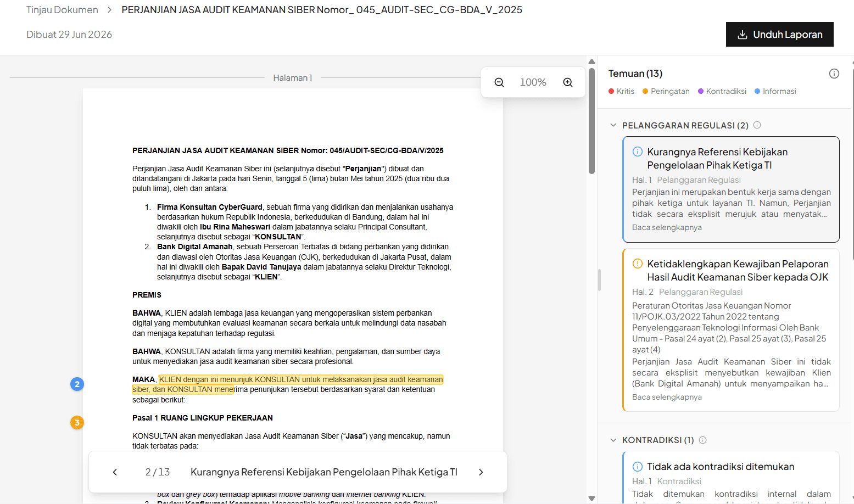This screenshot has width=854, height=504.
Task: Click info icon next to KONTRADIKSI (1)
Action: tap(702, 440)
